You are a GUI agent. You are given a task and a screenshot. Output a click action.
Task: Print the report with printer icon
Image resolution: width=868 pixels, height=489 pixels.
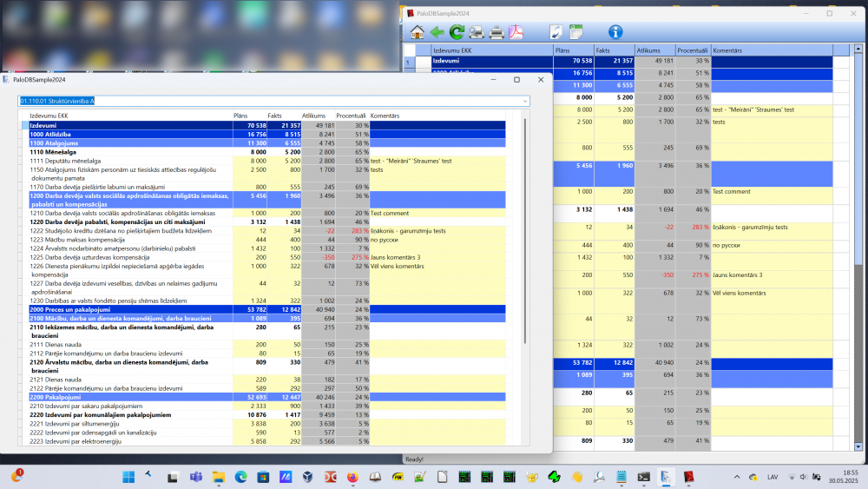pos(496,32)
